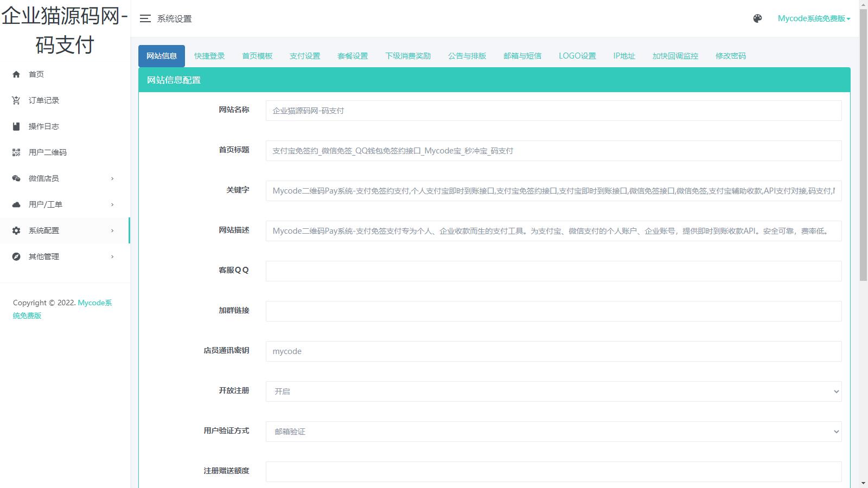Open the 用户验证方式 dropdown
This screenshot has width=868, height=488.
click(553, 432)
